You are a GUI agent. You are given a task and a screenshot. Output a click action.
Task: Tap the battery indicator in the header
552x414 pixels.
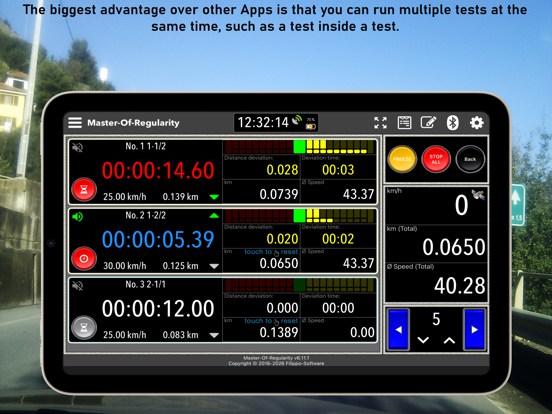tap(310, 126)
